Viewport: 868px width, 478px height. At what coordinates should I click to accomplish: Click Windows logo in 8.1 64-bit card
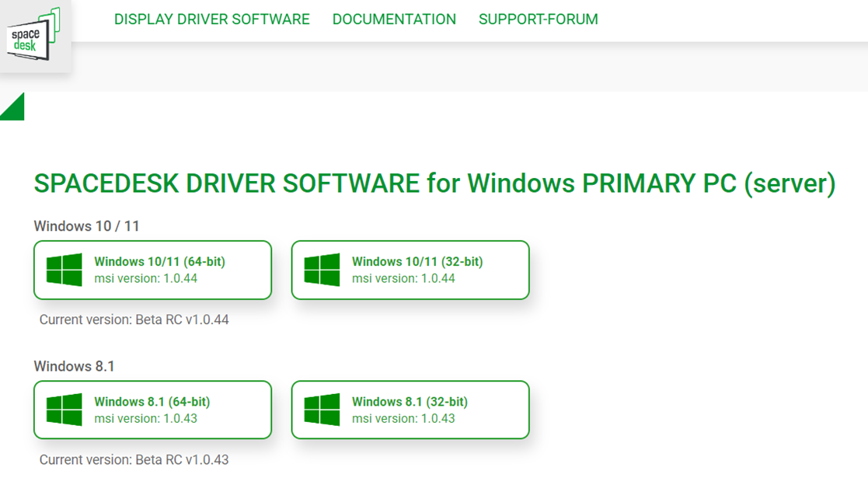(x=64, y=410)
